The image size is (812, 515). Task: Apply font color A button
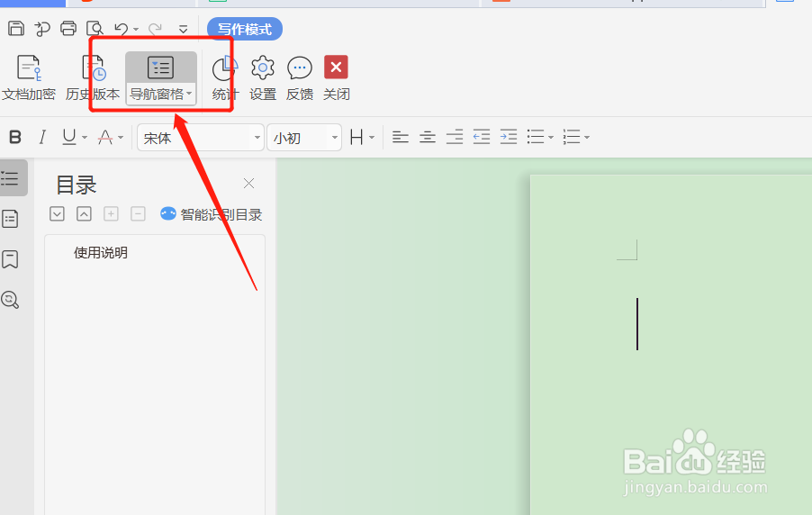point(105,137)
